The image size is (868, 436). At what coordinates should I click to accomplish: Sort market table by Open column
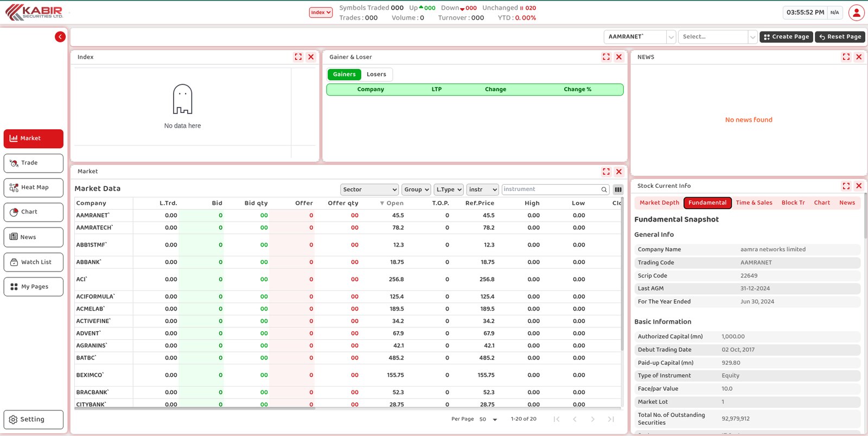392,204
